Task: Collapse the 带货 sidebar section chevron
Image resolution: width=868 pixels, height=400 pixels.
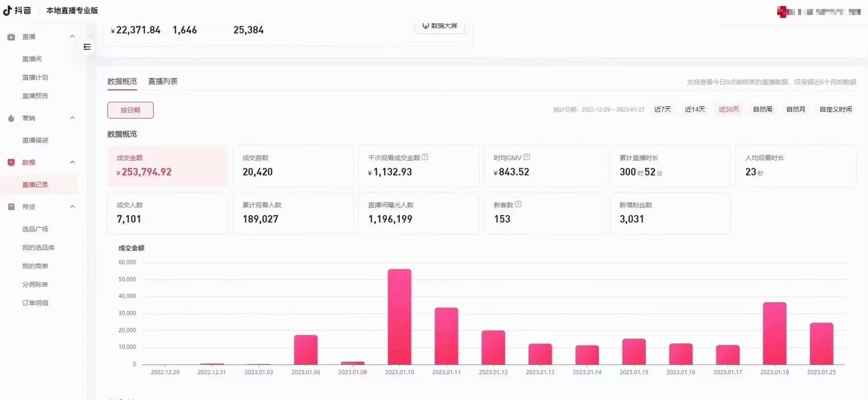Action: point(73,206)
